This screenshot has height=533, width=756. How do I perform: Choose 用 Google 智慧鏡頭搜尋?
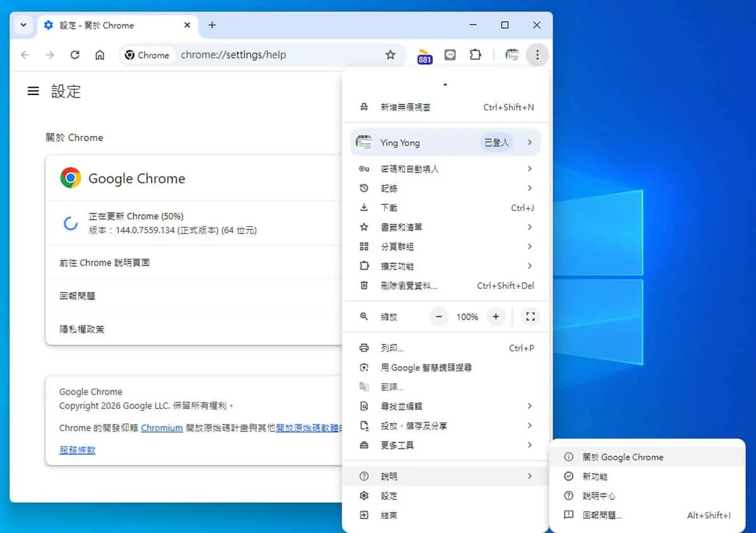446,367
